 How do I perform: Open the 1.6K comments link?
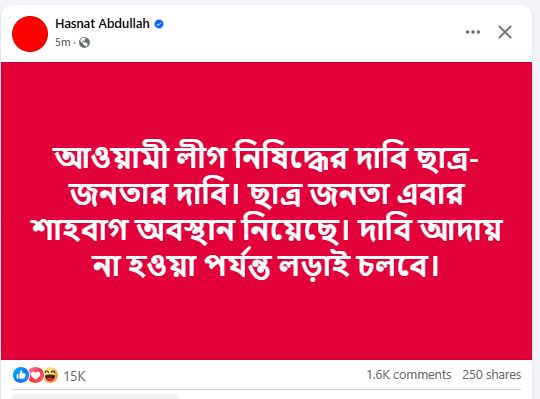(409, 375)
